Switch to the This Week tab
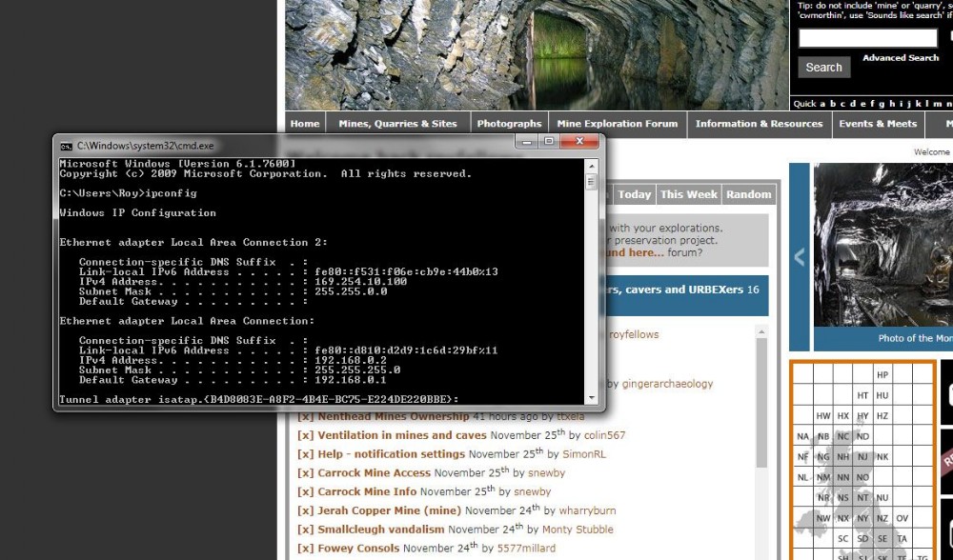This screenshot has width=953, height=560. pos(688,194)
